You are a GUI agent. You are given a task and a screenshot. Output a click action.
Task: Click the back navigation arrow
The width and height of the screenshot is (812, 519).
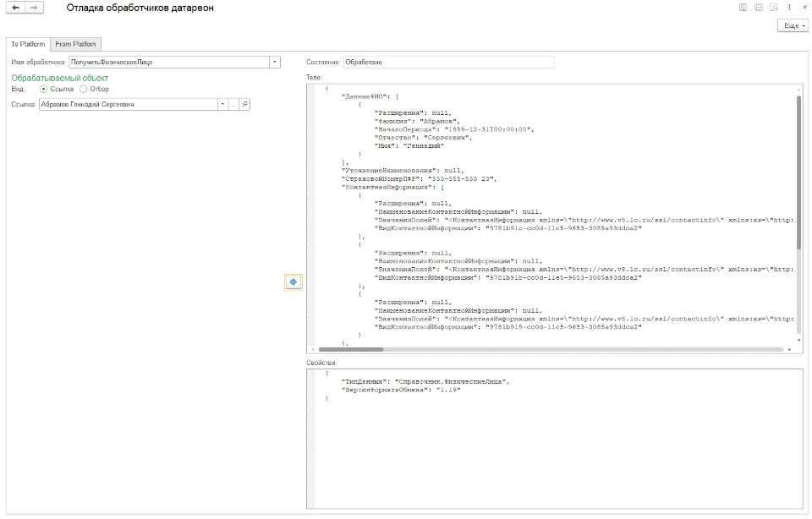point(16,8)
